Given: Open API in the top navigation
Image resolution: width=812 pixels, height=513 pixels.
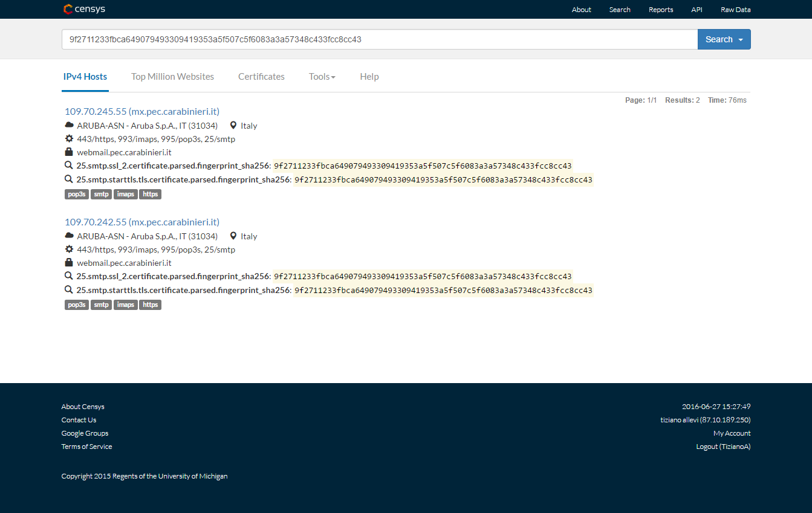Looking at the screenshot, I should click(697, 10).
